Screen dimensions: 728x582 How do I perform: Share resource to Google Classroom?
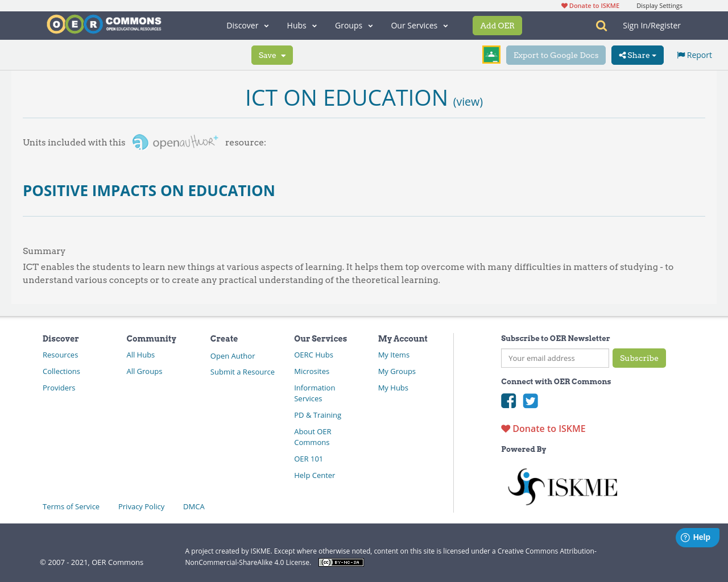(491, 53)
